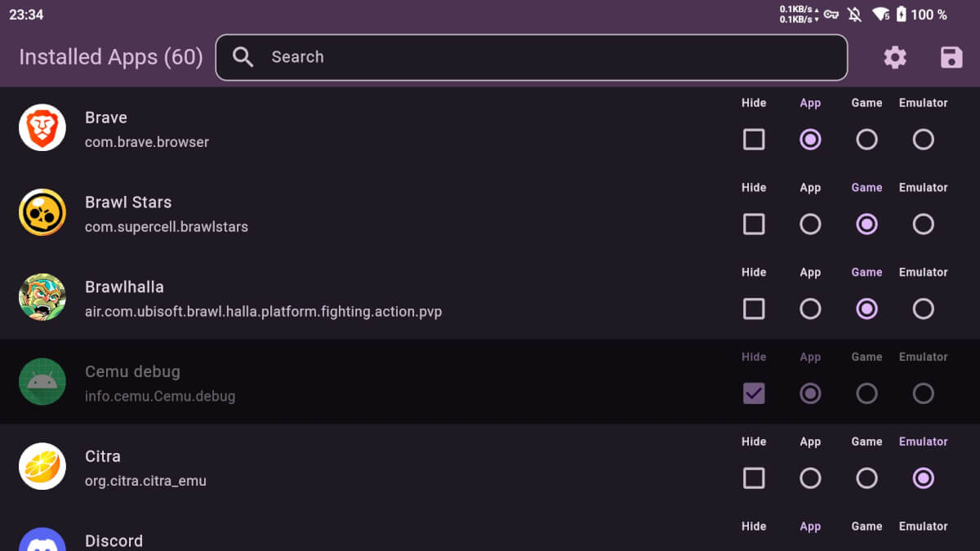
Task: Click the 'Brawlhalla' app name
Action: pyautogui.click(x=124, y=287)
